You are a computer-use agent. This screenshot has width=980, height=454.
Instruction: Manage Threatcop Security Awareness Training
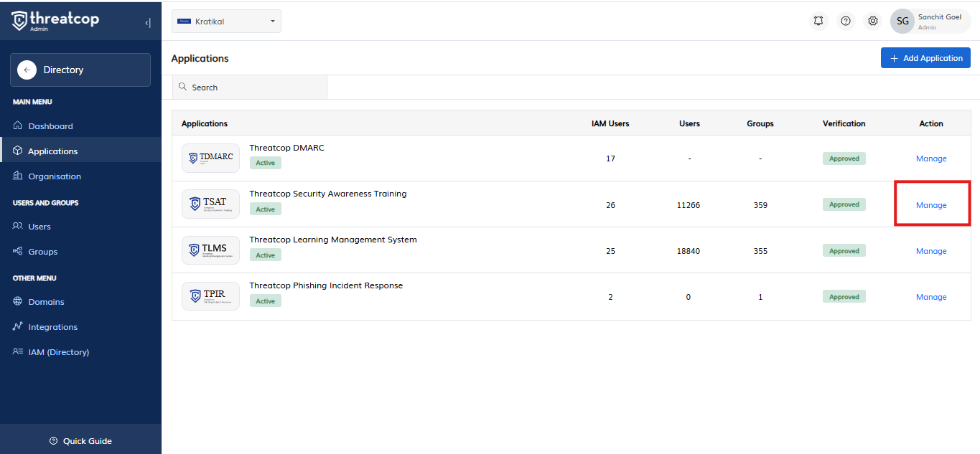(x=931, y=205)
